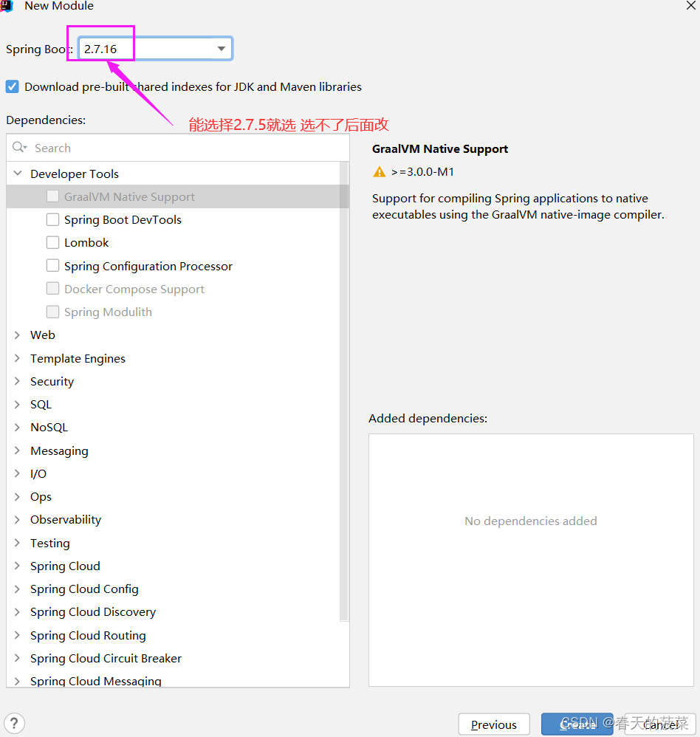Expand the SQL category

point(18,404)
